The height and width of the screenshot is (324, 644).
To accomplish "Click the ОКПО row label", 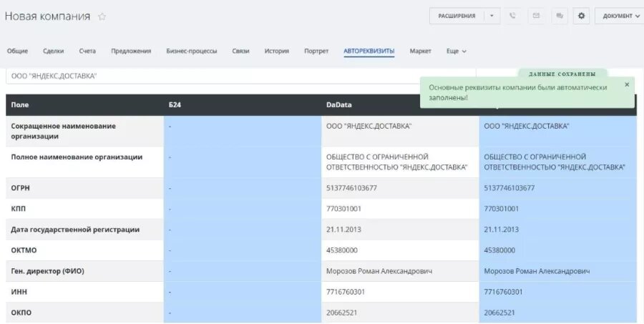I will tap(21, 313).
